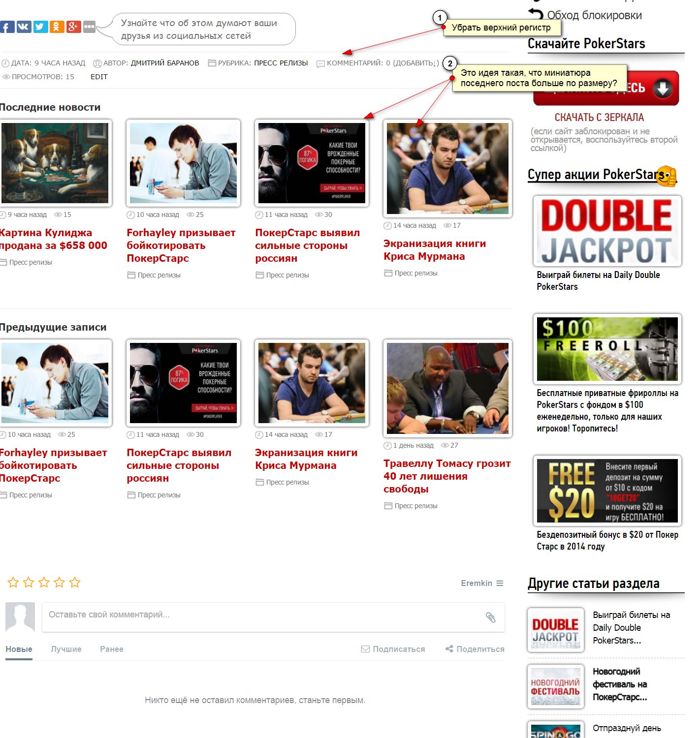Open Травеллу Томасу грозит 40 лет article

pos(447,476)
